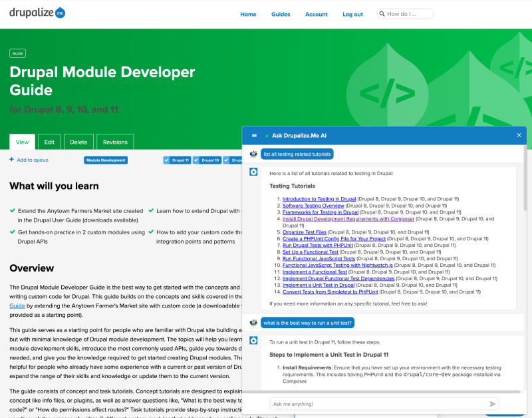
Task: Click the AI bot avatar beside the unit test answer
Action: [x=253, y=340]
